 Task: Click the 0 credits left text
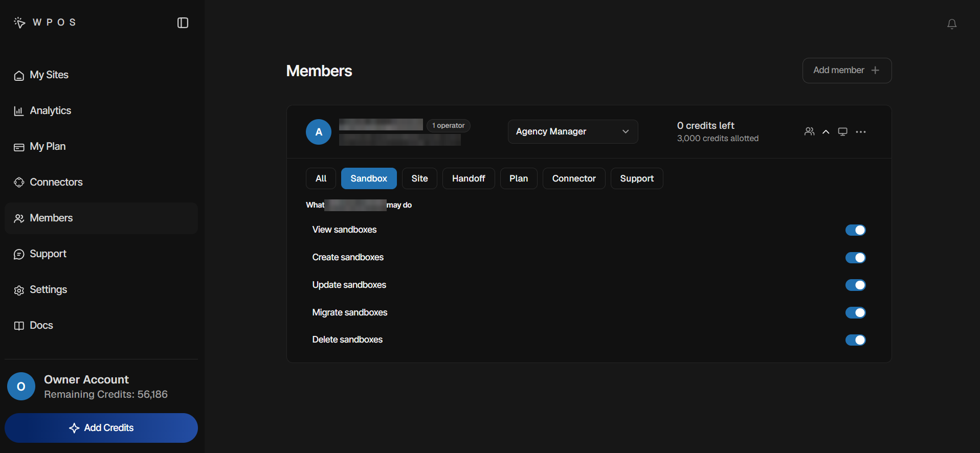point(706,126)
